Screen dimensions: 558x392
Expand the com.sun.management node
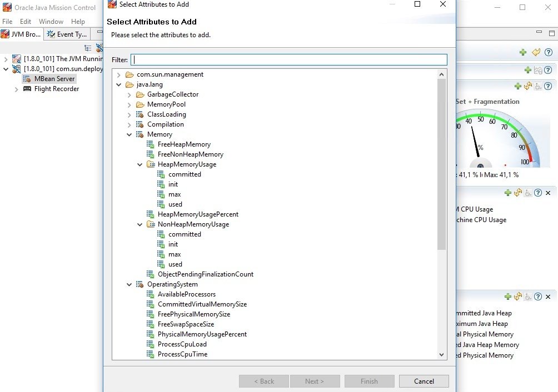119,74
